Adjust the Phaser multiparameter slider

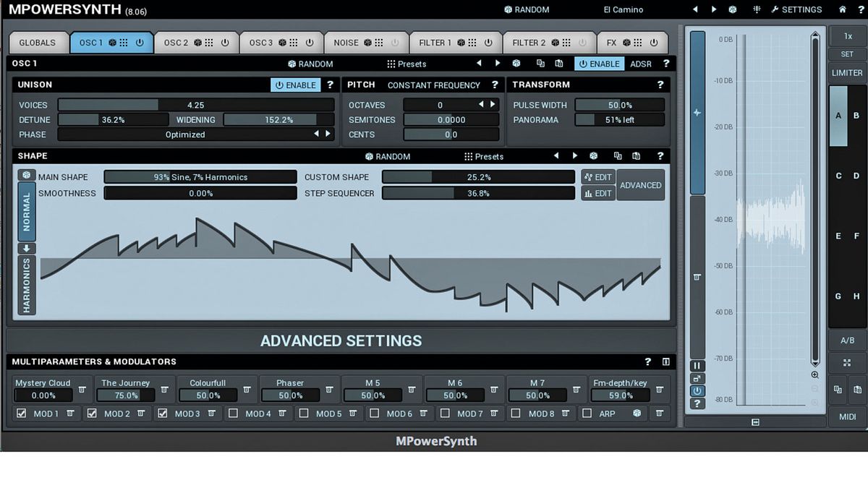click(x=290, y=395)
